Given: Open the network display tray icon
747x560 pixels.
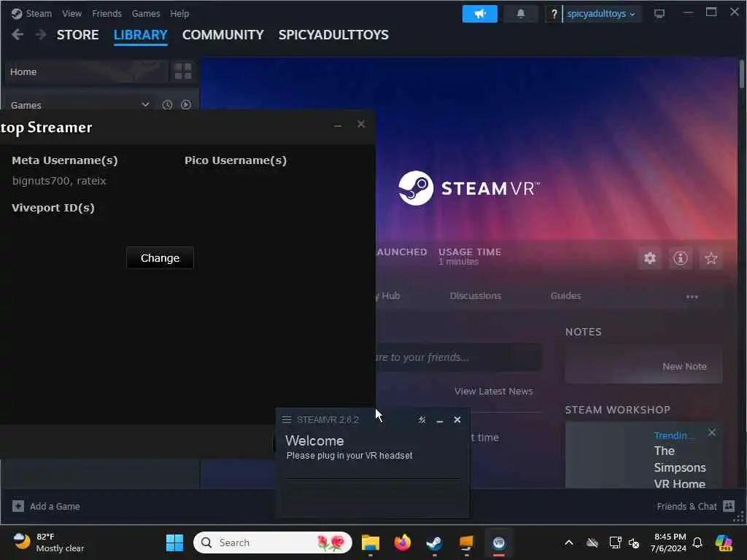Looking at the screenshot, I should [615, 542].
